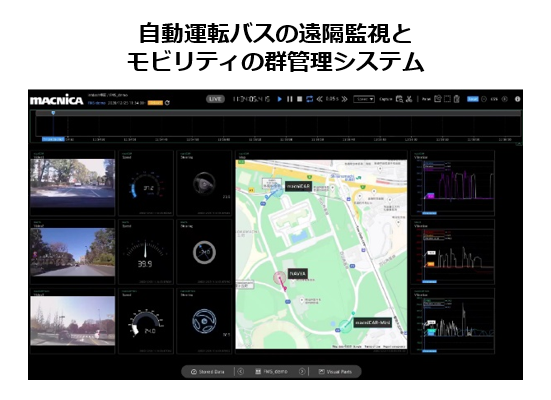This screenshot has height=400, width=551.
Task: Click the blue play button
Action: click(279, 99)
